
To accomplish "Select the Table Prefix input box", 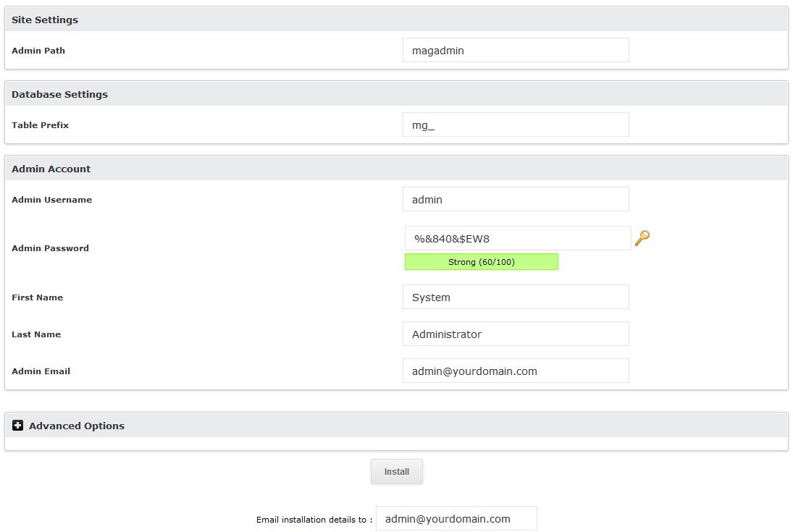I will point(515,124).
